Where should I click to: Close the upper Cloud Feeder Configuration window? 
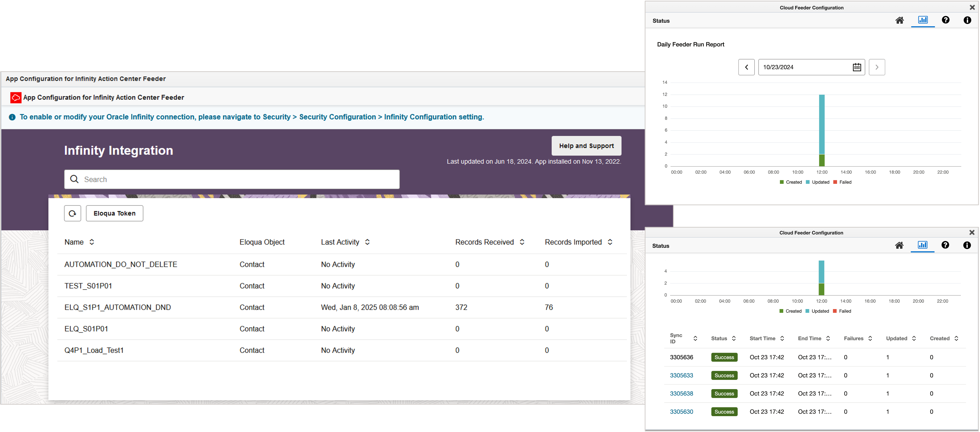pos(972,8)
